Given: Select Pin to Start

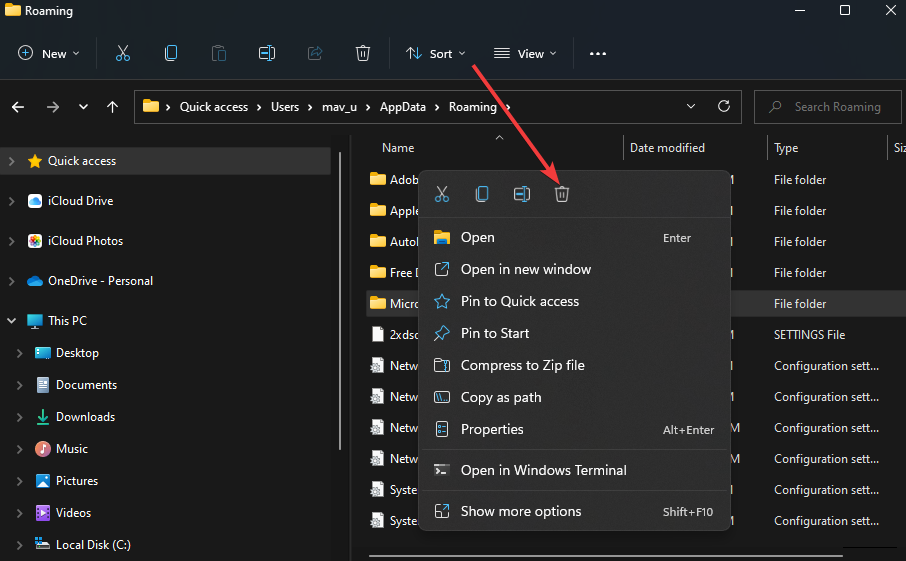Looking at the screenshot, I should pyautogui.click(x=574, y=333).
